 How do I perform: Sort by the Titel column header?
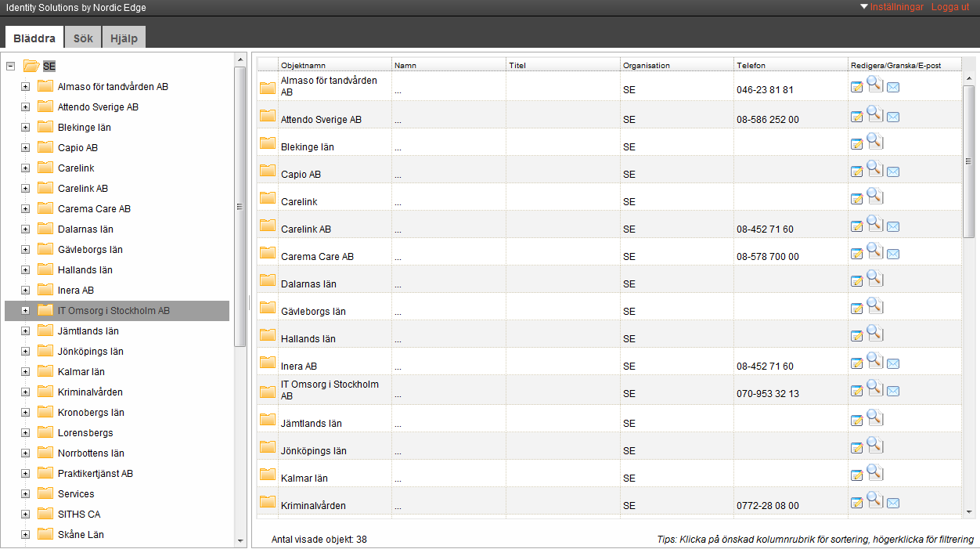pos(564,65)
